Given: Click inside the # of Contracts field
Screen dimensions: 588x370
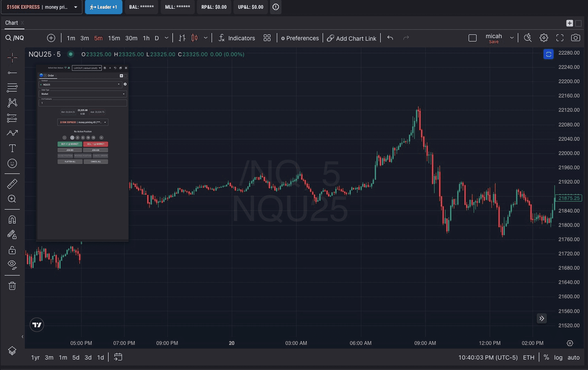Looking at the screenshot, I should point(83,103).
